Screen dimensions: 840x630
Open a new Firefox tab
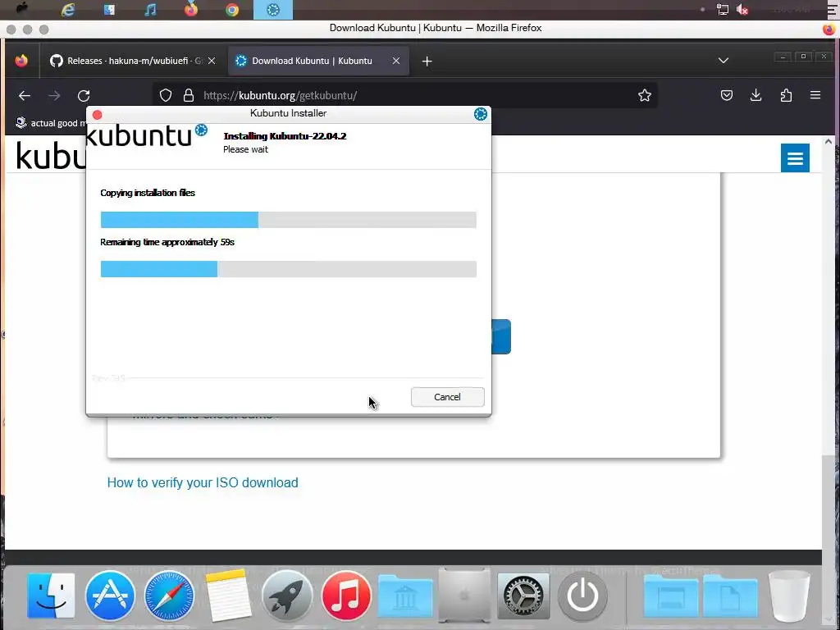coord(427,62)
